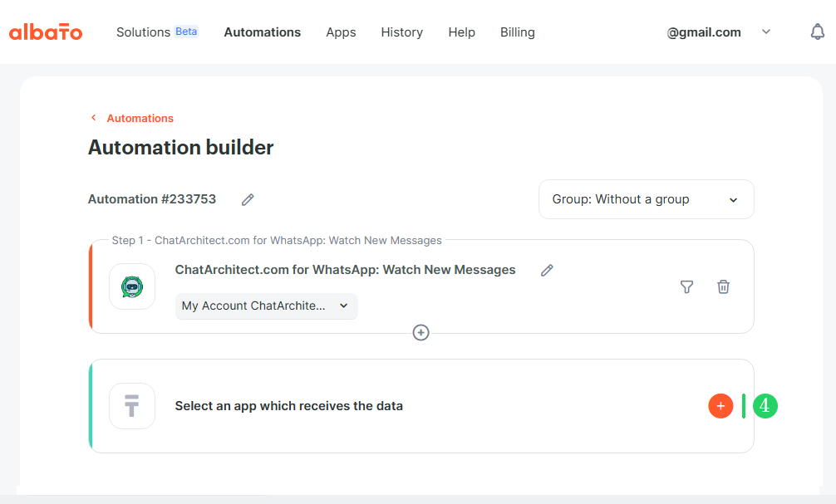Expand the account chevron next to gmail.com

tap(766, 32)
